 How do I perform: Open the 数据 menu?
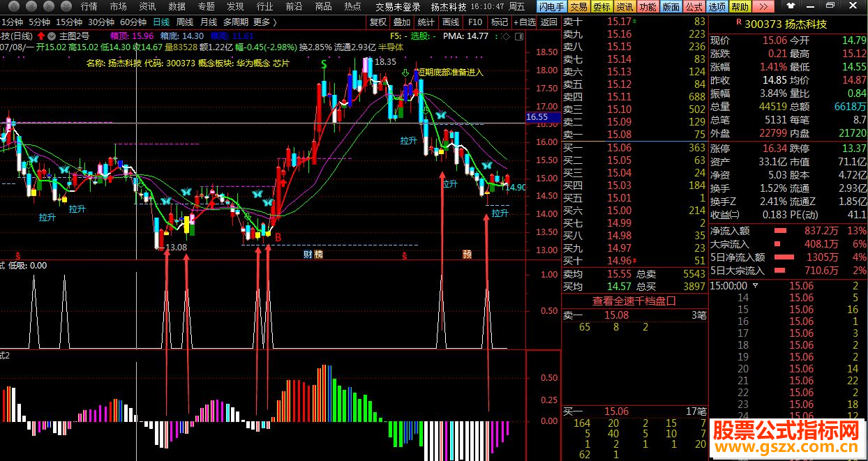tap(177, 6)
